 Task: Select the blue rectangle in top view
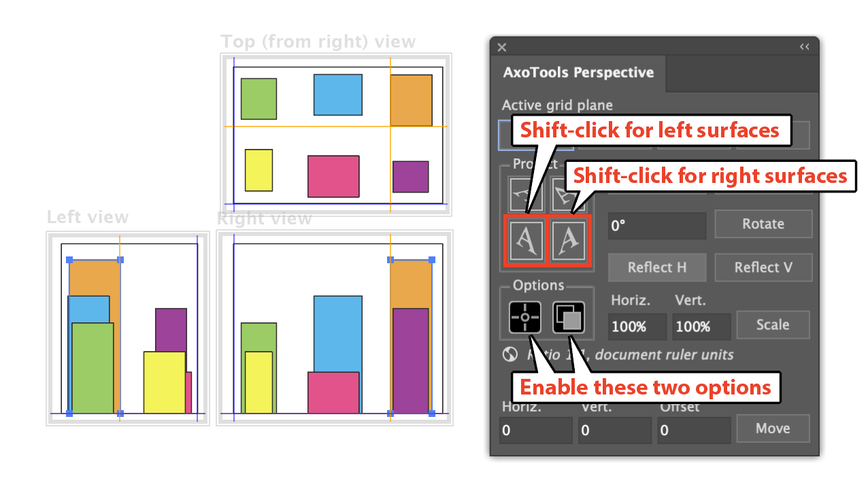tap(337, 95)
